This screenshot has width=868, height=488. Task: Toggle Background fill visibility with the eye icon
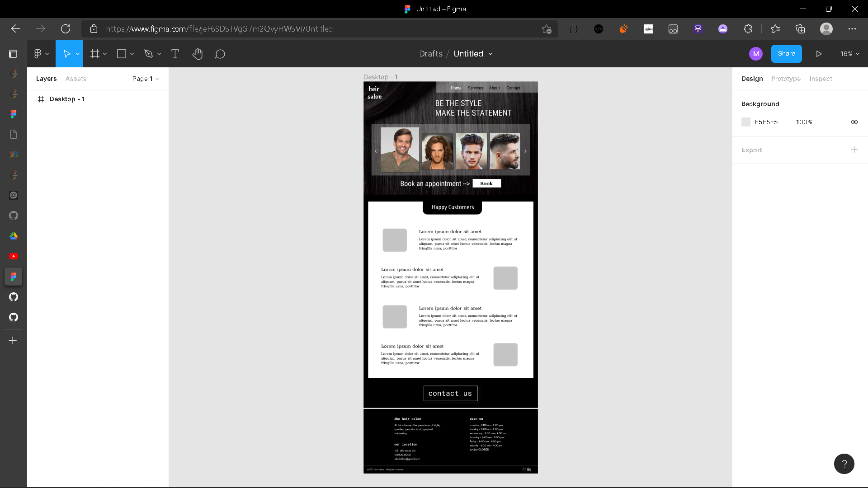point(854,122)
